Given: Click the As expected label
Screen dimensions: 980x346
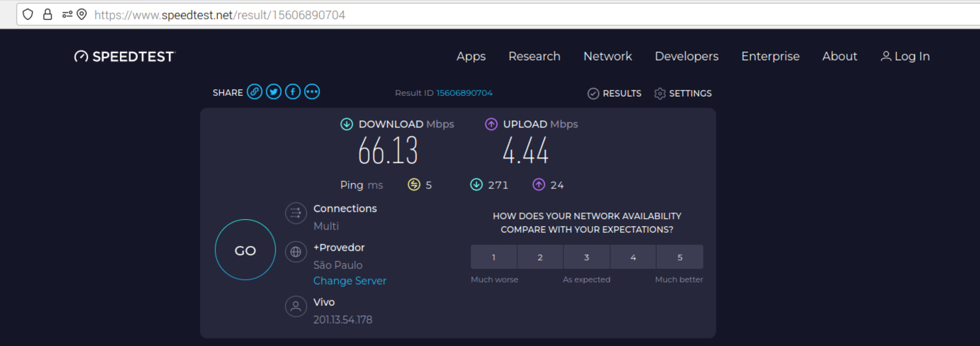Looking at the screenshot, I should point(586,280).
